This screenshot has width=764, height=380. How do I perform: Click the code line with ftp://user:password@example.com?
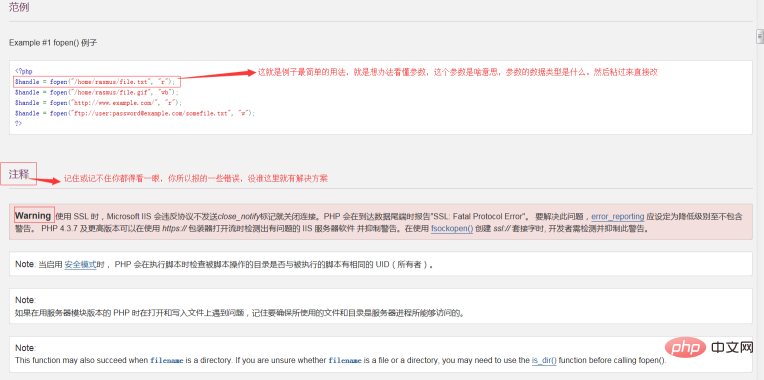[135, 113]
